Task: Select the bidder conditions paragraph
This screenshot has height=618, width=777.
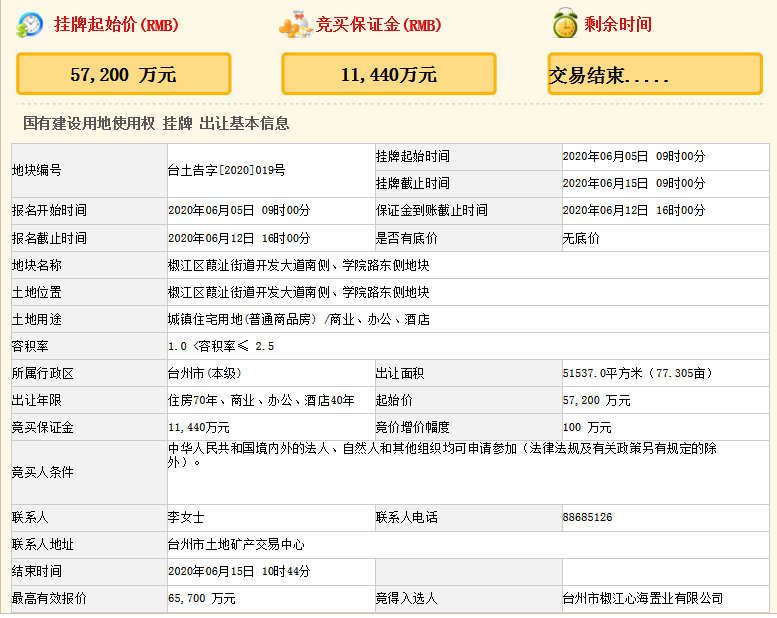Action: [x=442, y=455]
